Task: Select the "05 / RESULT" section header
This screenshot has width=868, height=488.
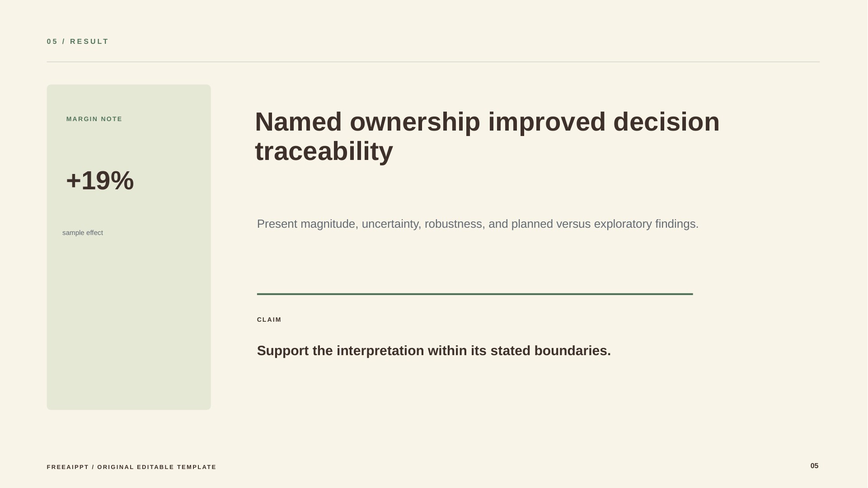Action: (x=78, y=42)
